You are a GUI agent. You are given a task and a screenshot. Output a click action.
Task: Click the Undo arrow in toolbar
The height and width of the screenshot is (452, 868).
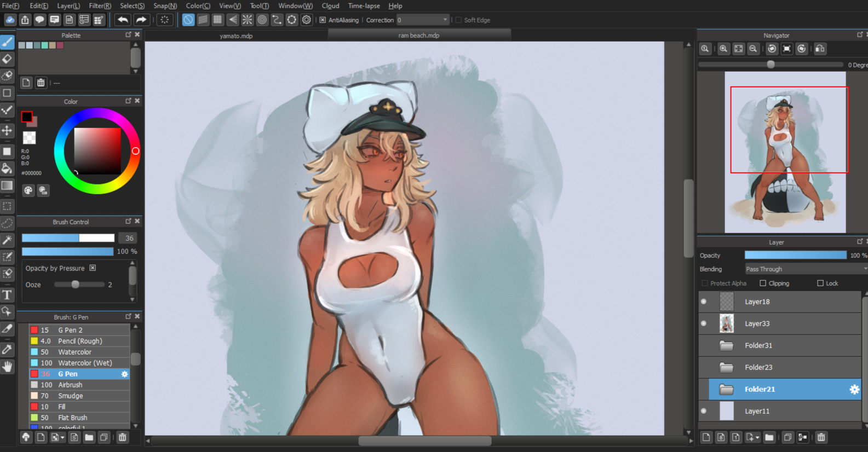click(x=123, y=20)
